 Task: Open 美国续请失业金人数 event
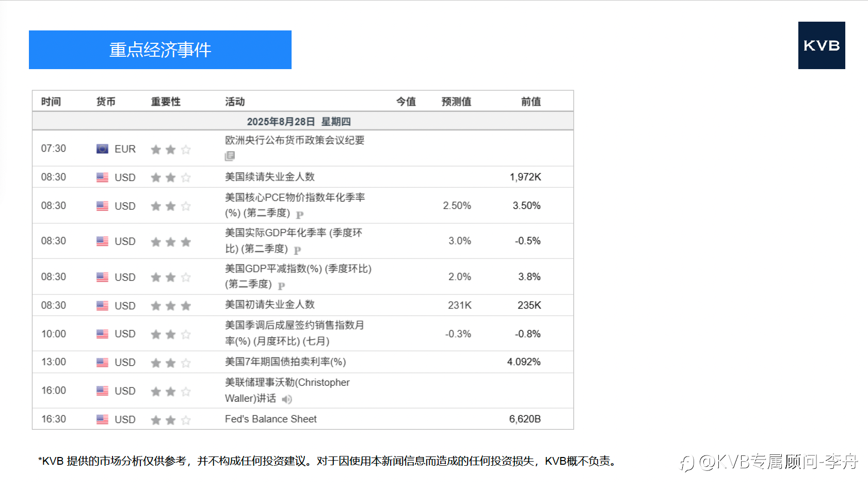click(x=270, y=177)
